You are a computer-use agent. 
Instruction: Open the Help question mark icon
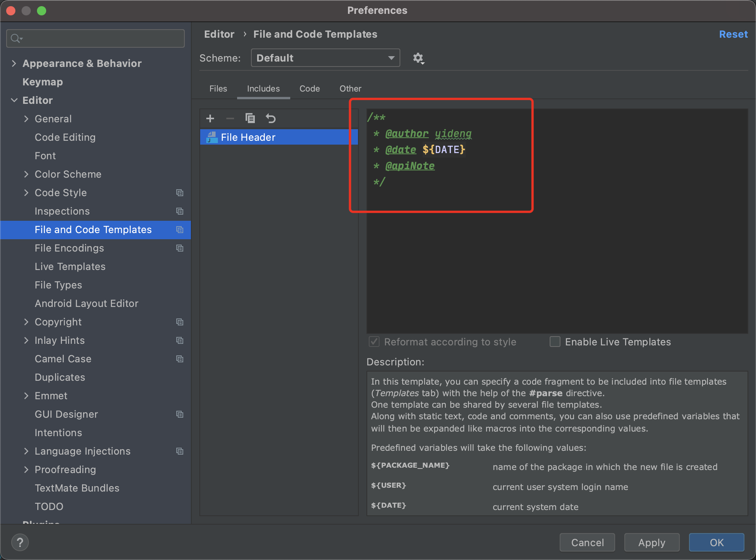[x=20, y=542]
